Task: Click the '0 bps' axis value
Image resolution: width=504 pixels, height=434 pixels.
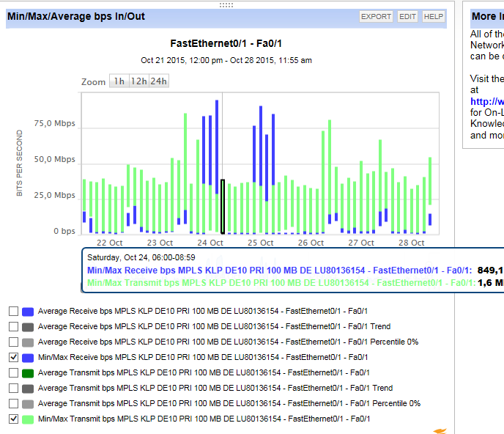Action: click(x=64, y=231)
